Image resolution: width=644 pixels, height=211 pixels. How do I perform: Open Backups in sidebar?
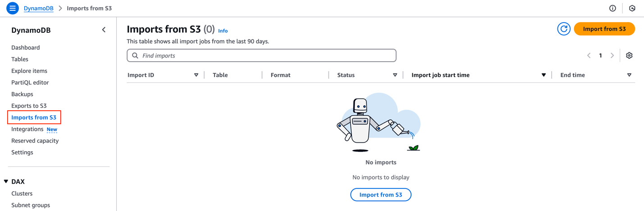click(x=22, y=94)
